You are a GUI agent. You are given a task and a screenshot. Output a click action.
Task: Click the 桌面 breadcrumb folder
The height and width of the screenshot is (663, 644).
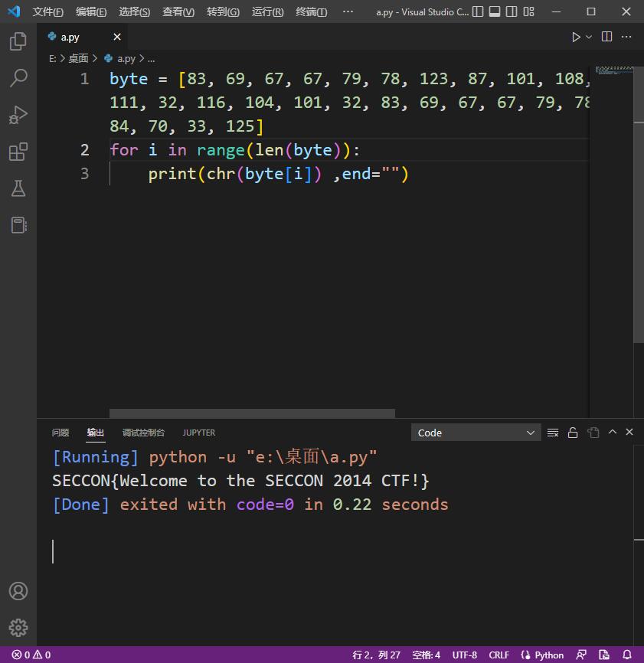click(78, 58)
